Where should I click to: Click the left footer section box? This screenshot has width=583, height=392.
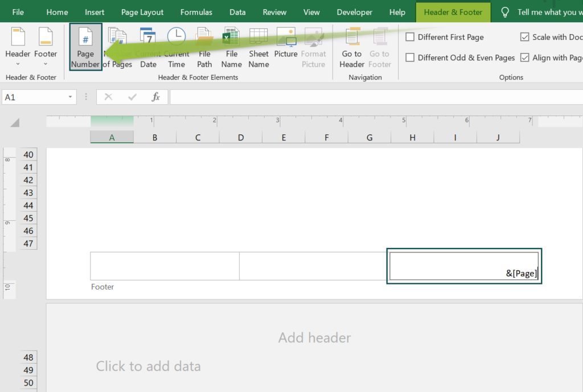point(165,266)
